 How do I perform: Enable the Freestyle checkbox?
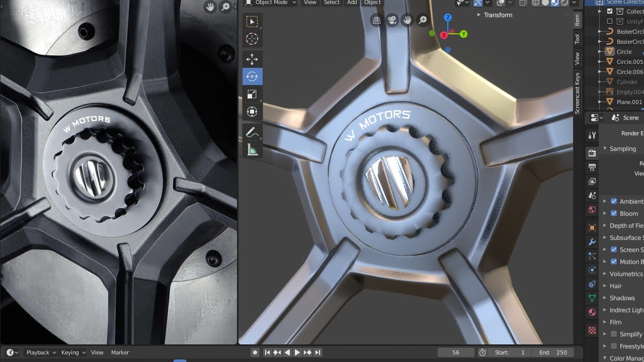click(614, 346)
